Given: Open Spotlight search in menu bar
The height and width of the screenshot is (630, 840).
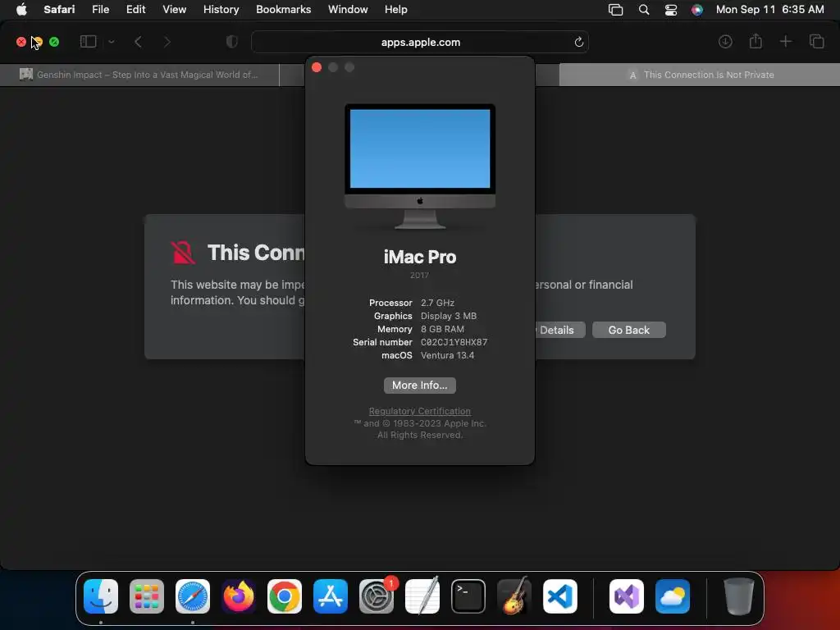Looking at the screenshot, I should click(x=644, y=10).
